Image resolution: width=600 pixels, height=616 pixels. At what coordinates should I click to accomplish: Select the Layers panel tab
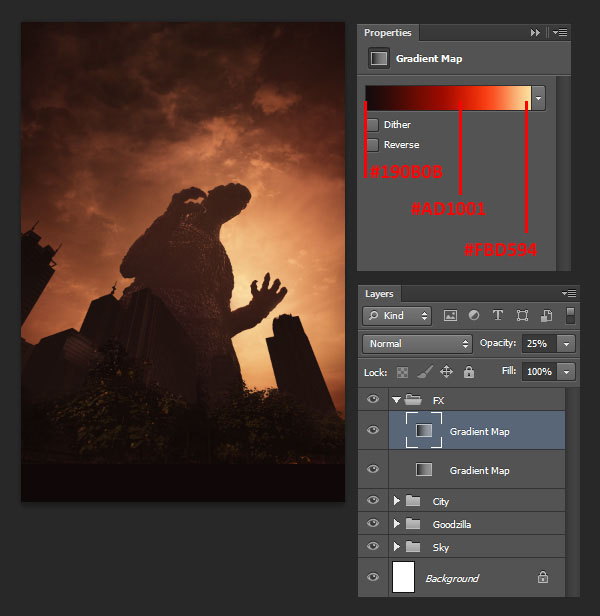coord(379,293)
